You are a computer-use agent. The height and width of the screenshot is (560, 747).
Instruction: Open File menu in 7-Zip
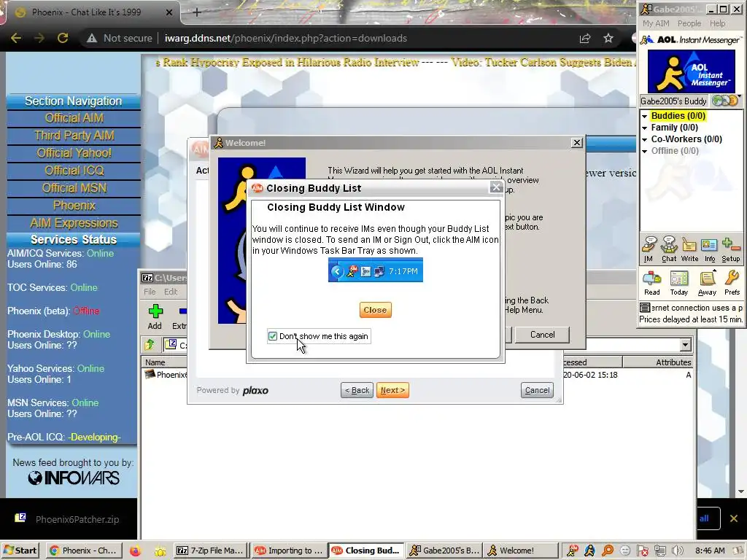click(150, 292)
